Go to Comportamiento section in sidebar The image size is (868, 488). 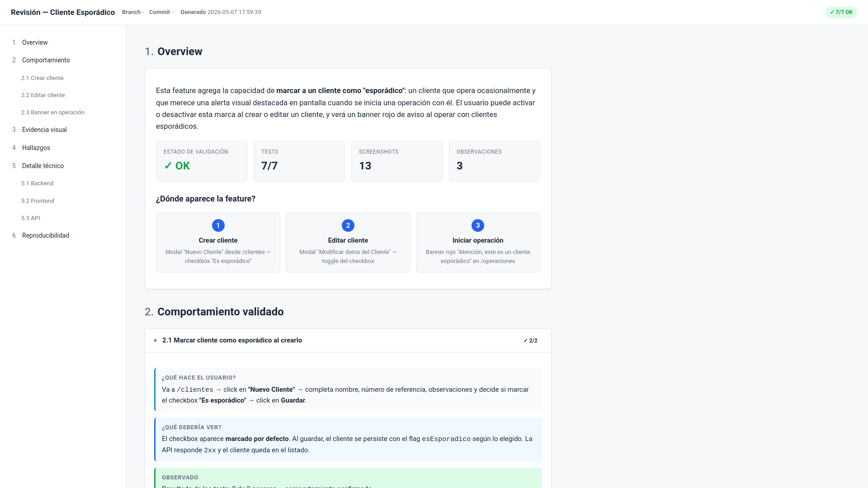[46, 60]
